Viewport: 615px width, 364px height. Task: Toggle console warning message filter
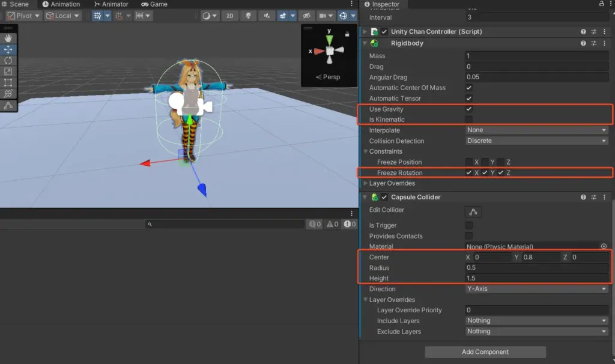[x=333, y=224]
